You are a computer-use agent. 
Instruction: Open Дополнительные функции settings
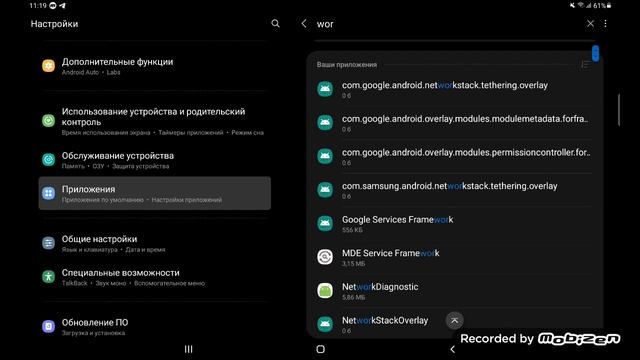(x=155, y=66)
